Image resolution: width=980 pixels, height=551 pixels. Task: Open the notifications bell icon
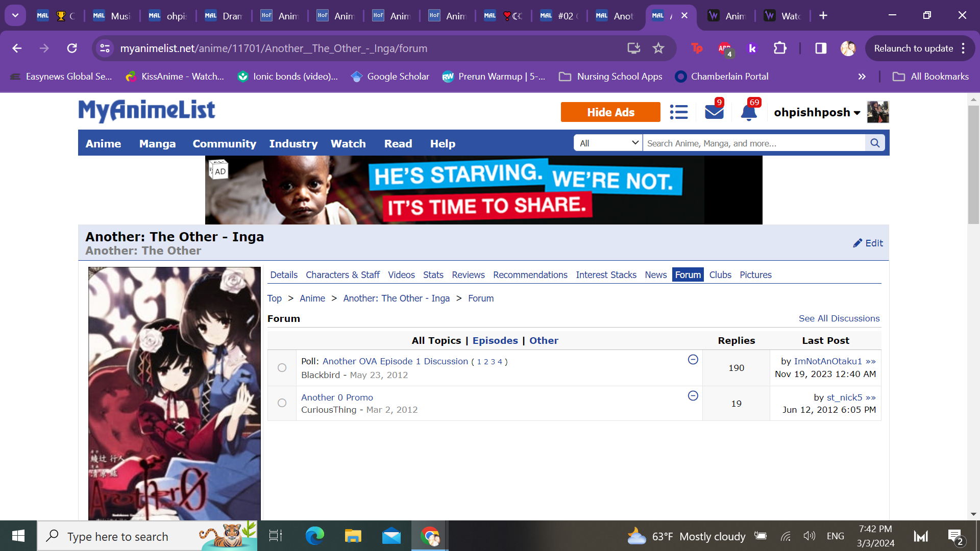tap(748, 112)
